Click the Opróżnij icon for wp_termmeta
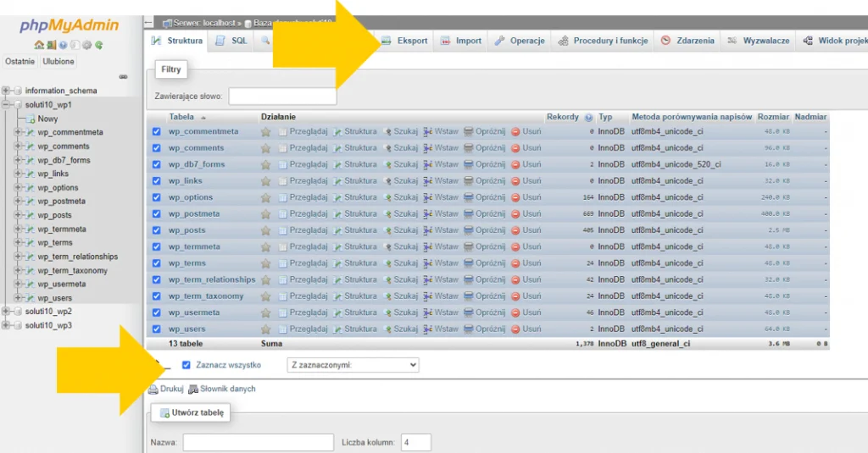Viewport: 868px width, 453px height. tap(468, 246)
